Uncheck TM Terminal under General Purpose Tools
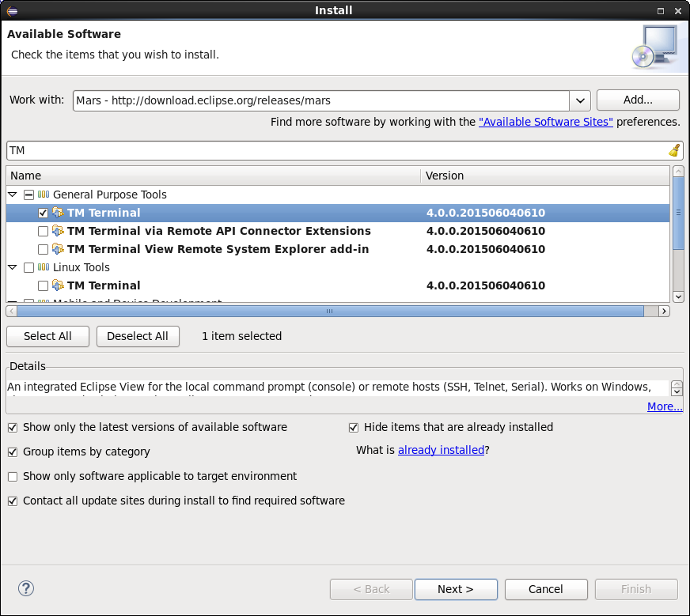 (43, 213)
